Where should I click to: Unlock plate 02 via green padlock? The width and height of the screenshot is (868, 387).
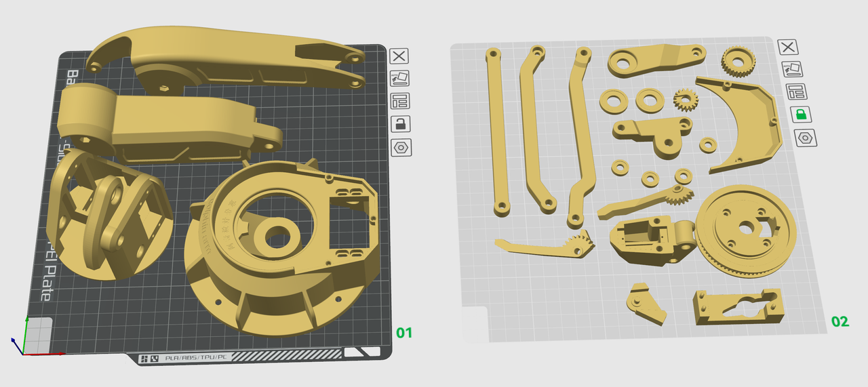pyautogui.click(x=801, y=115)
